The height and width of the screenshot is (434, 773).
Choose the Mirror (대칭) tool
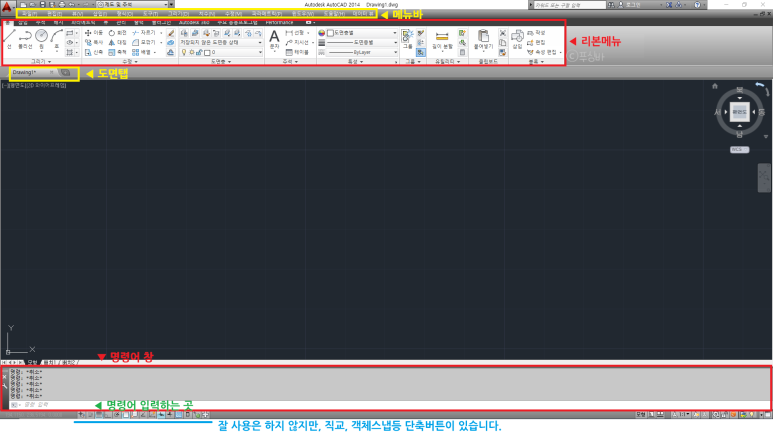tap(117, 42)
